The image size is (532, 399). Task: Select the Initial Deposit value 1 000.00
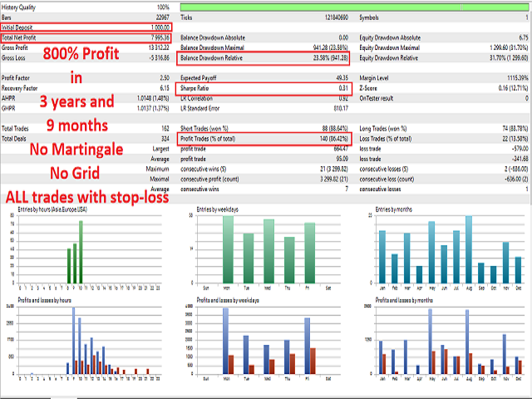pyautogui.click(x=157, y=27)
